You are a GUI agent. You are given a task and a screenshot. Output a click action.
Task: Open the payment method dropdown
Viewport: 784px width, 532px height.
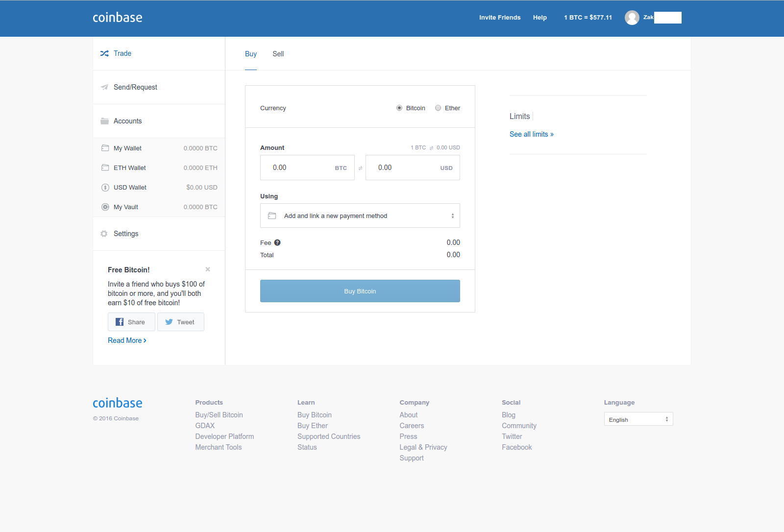click(360, 216)
